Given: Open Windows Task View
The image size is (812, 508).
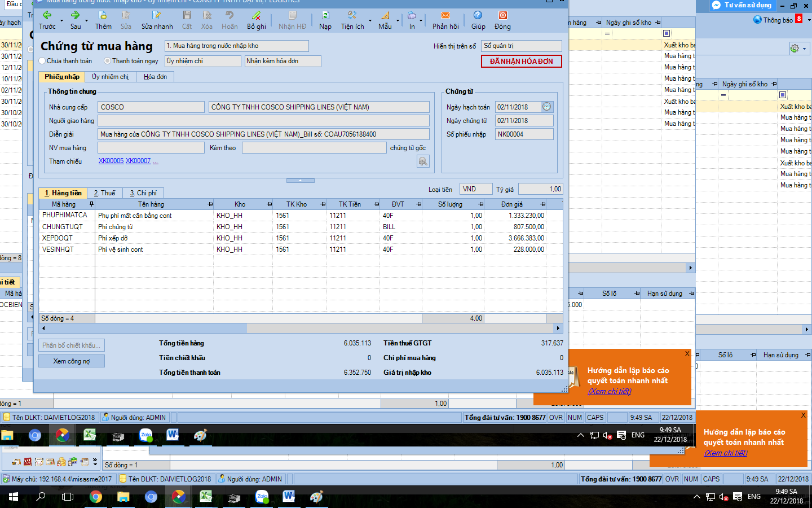Looking at the screenshot, I should (x=68, y=497).
